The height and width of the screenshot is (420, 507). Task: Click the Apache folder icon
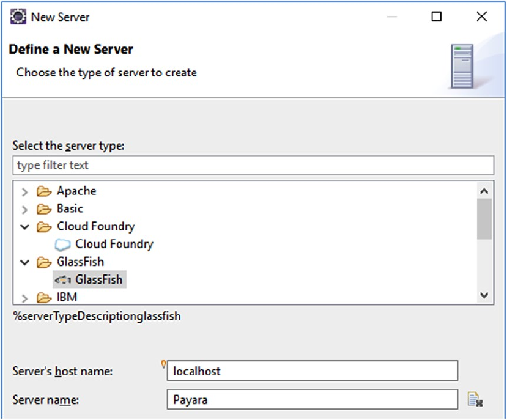click(43, 191)
